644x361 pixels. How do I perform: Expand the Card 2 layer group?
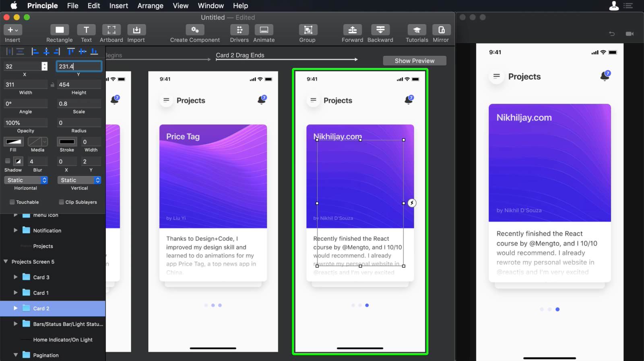pos(15,308)
